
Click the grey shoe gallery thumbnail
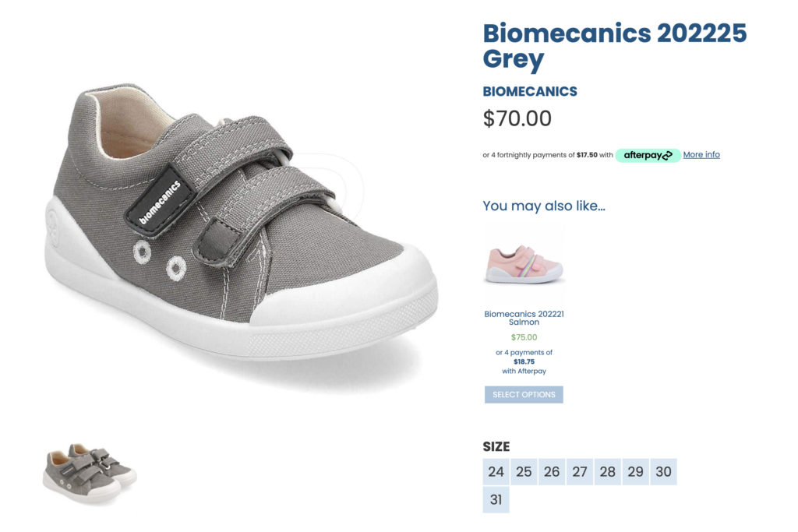click(89, 472)
